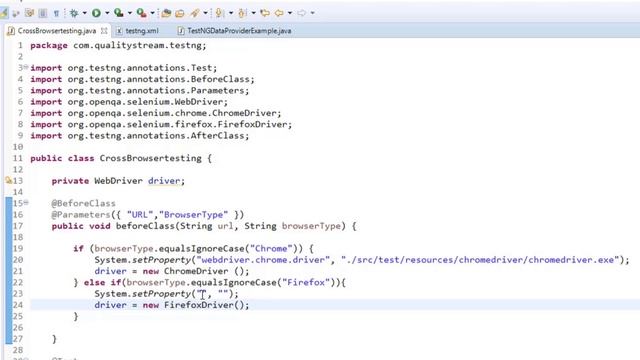Click the underlined 'driver' field on line 13
Viewport: 640px width, 360px height.
pos(164,181)
